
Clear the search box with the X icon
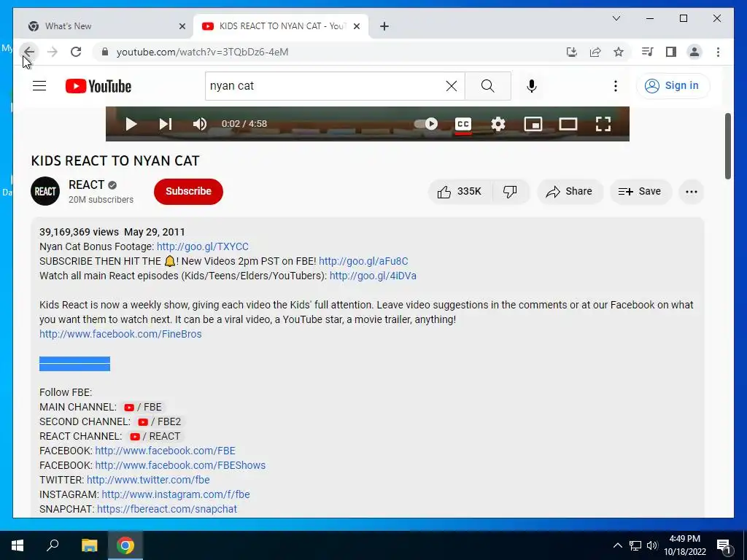click(451, 86)
